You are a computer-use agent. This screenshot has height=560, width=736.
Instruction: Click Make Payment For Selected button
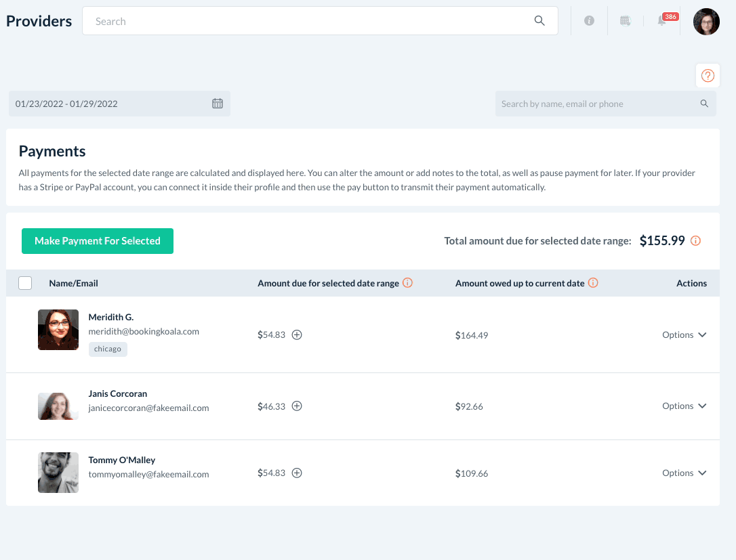click(x=98, y=241)
